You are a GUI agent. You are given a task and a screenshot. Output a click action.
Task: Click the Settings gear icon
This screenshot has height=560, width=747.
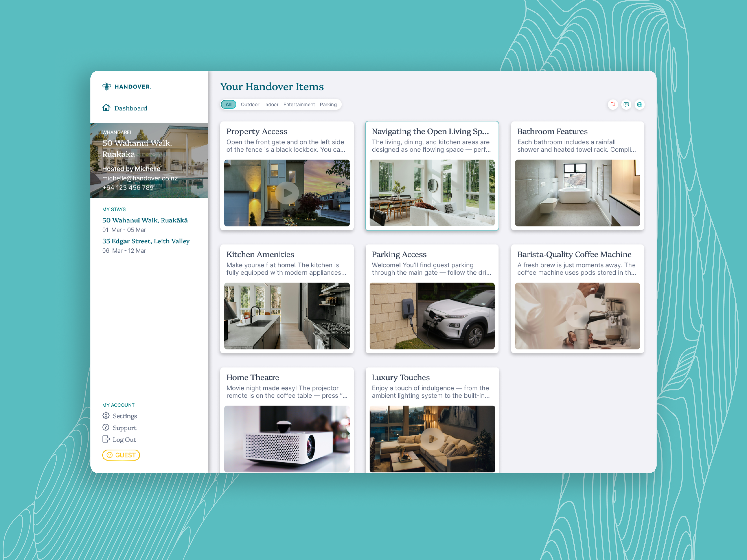(x=106, y=416)
